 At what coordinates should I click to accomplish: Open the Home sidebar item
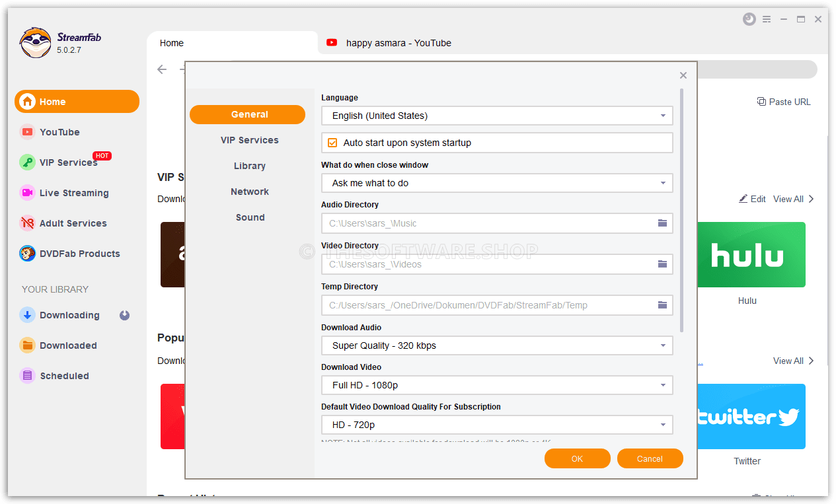click(x=77, y=102)
